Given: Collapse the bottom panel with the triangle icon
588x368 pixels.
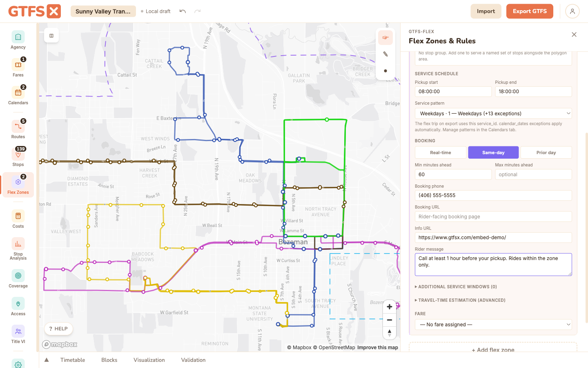Looking at the screenshot, I should [x=47, y=360].
